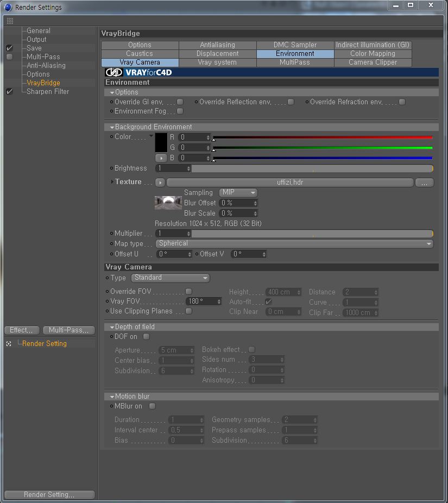This screenshot has width=448, height=503.
Task: Toggle the Sharpen Filter checkbox
Action: [10, 91]
